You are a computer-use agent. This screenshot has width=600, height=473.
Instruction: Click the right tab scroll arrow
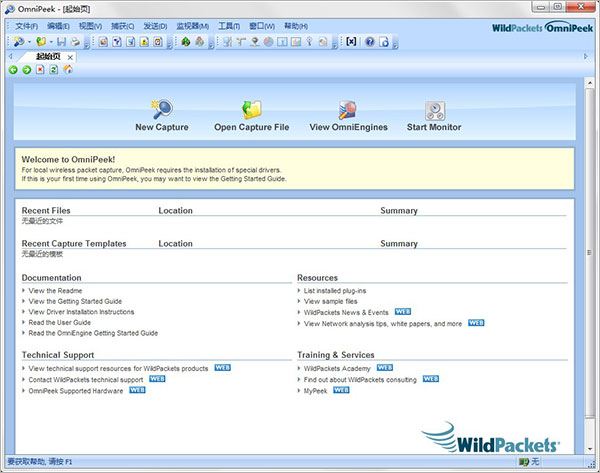point(585,56)
